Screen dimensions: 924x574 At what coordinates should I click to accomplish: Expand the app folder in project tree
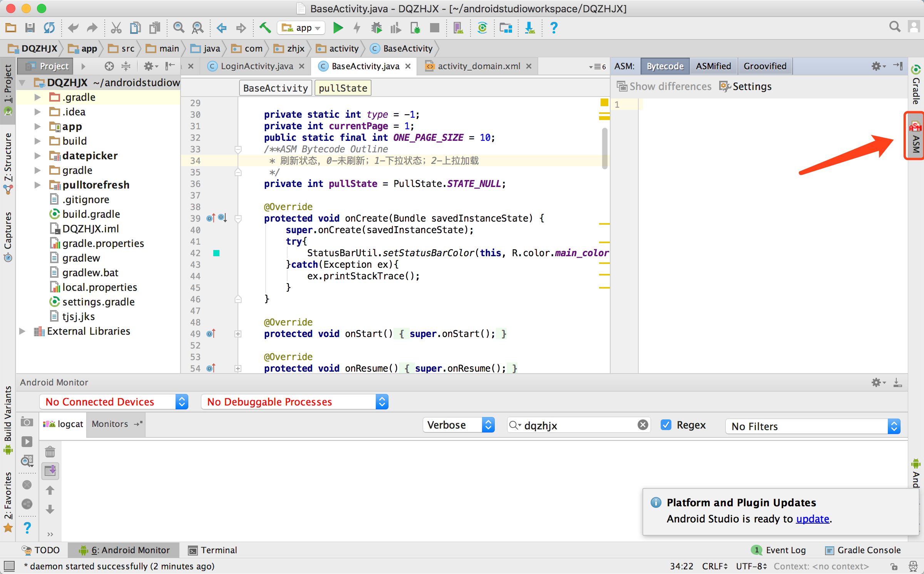[37, 126]
